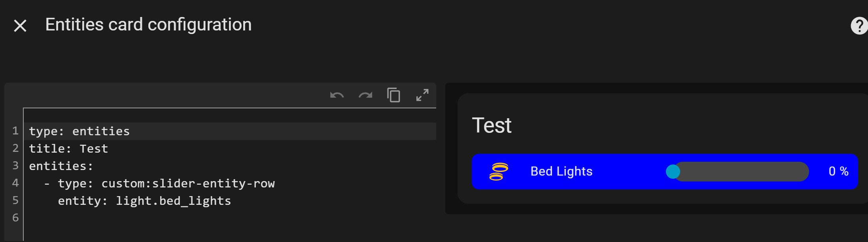Image resolution: width=868 pixels, height=242 pixels.
Task: Click the middle of the brightness slider track
Action: click(741, 172)
